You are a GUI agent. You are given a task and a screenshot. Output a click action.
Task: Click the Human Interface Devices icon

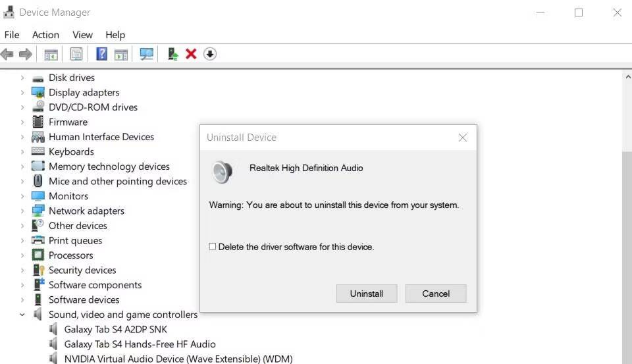coord(38,137)
